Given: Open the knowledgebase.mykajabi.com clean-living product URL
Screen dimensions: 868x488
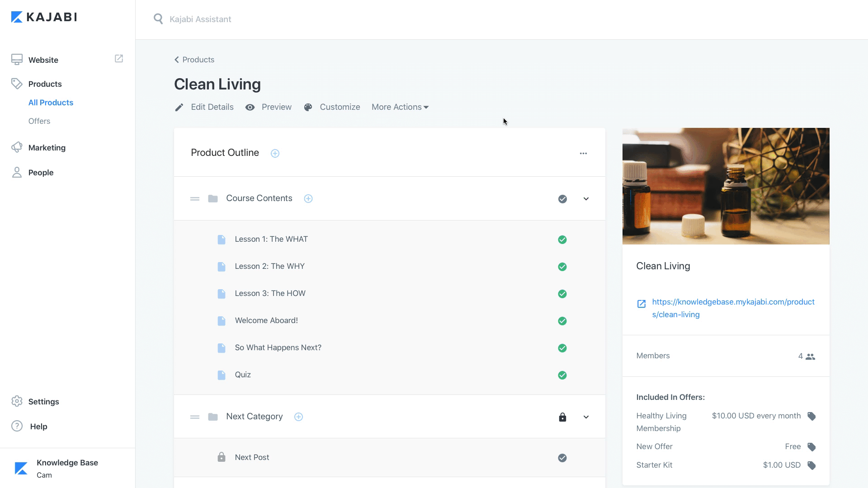Looking at the screenshot, I should pyautogui.click(x=733, y=308).
